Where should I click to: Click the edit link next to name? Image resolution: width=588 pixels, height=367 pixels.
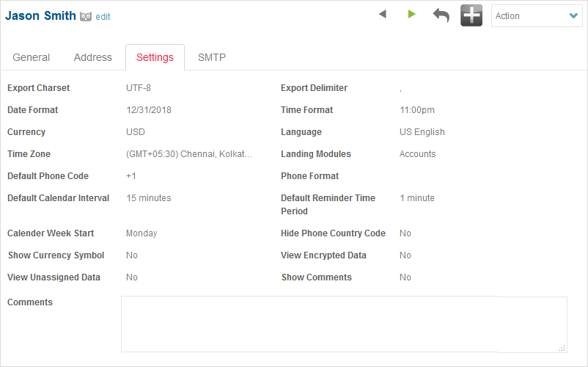tap(103, 17)
